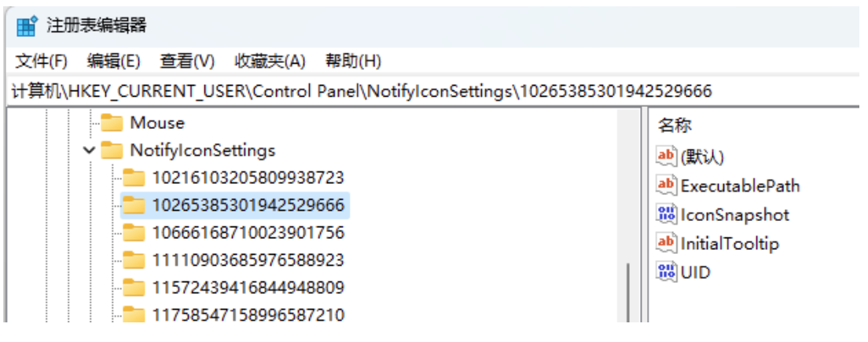This screenshot has width=868, height=342.
Task: Click the registry path address bar
Action: pyautogui.click(x=432, y=91)
